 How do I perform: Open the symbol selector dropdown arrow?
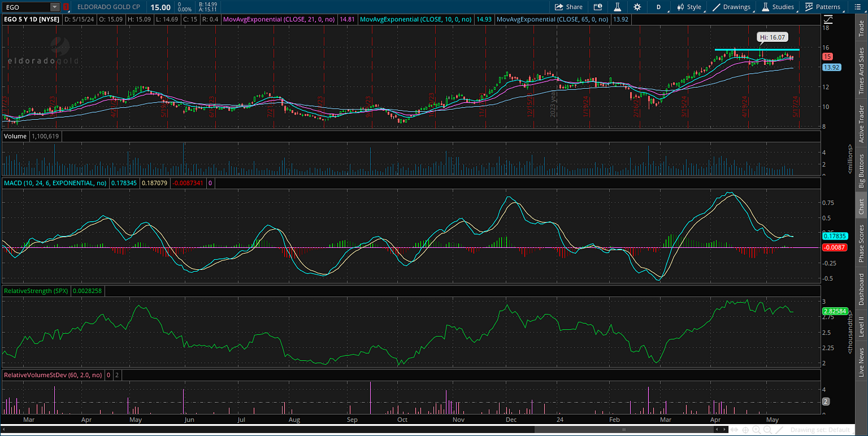pyautogui.click(x=55, y=7)
